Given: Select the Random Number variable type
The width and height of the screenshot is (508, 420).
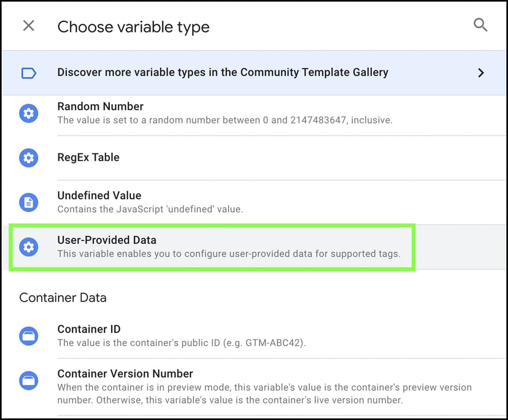Looking at the screenshot, I should pyautogui.click(x=100, y=106).
